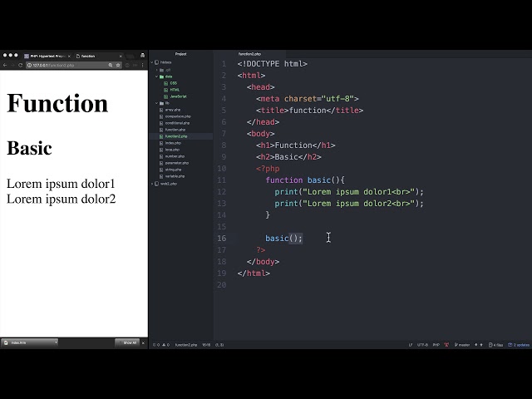The width and height of the screenshot is (532, 399).
Task: Click cursor position 16:15 in status bar
Action: coord(206,345)
